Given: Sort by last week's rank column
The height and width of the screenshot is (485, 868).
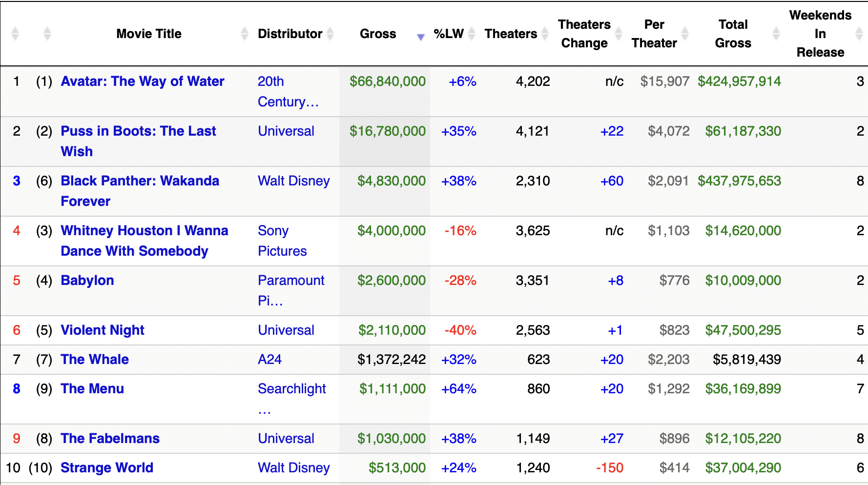Looking at the screenshot, I should coord(47,34).
